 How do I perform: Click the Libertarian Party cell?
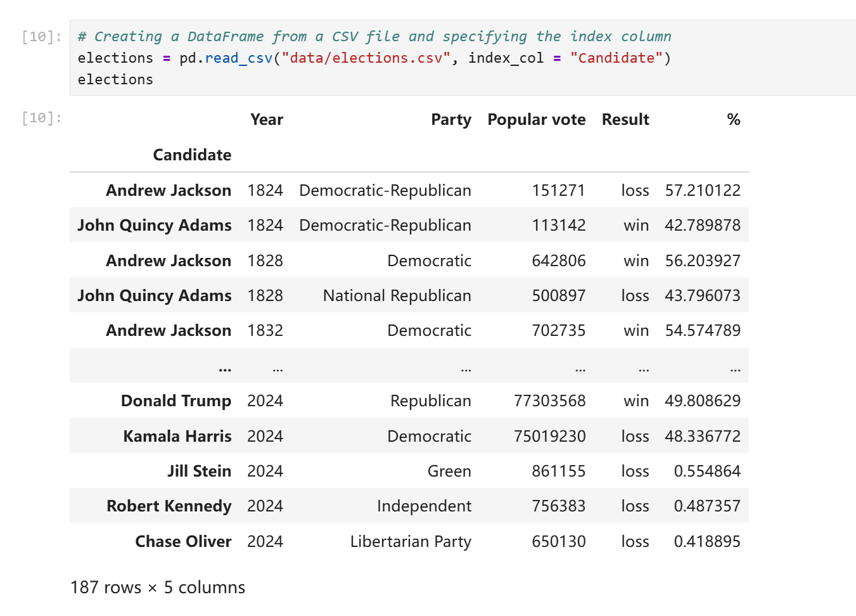pyautogui.click(x=410, y=542)
